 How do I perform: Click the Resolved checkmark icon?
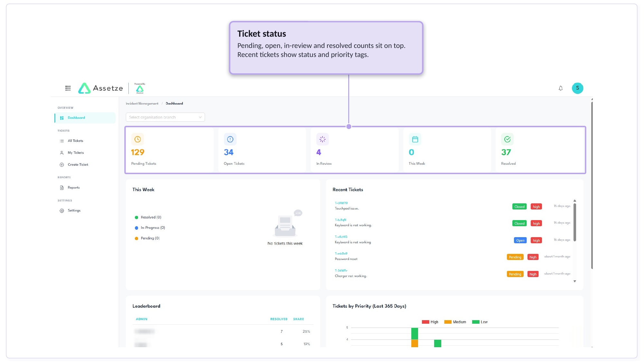pyautogui.click(x=508, y=139)
